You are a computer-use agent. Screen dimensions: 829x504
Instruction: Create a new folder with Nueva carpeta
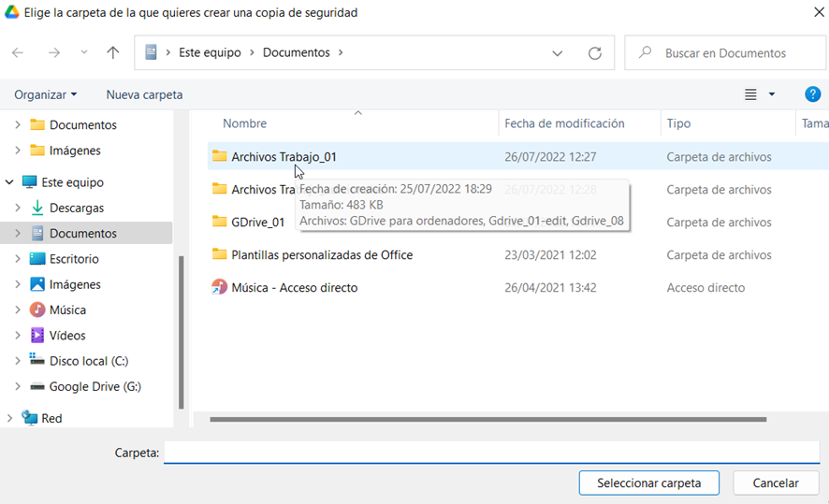[144, 94]
